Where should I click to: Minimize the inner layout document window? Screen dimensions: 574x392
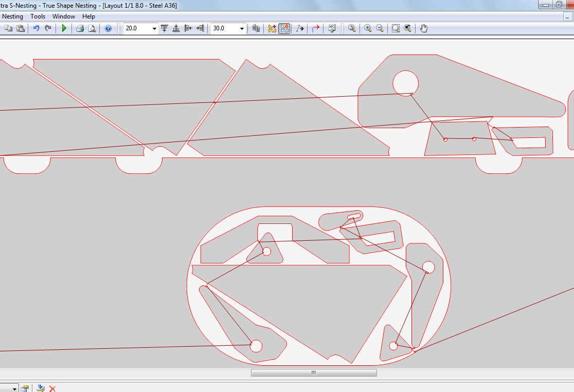click(x=568, y=17)
